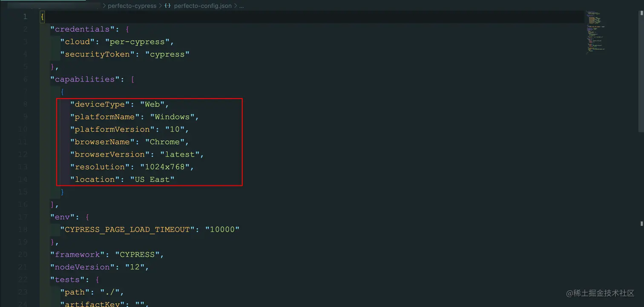Click the "path" key
Image resolution: width=644 pixels, height=307 pixels.
coord(75,292)
